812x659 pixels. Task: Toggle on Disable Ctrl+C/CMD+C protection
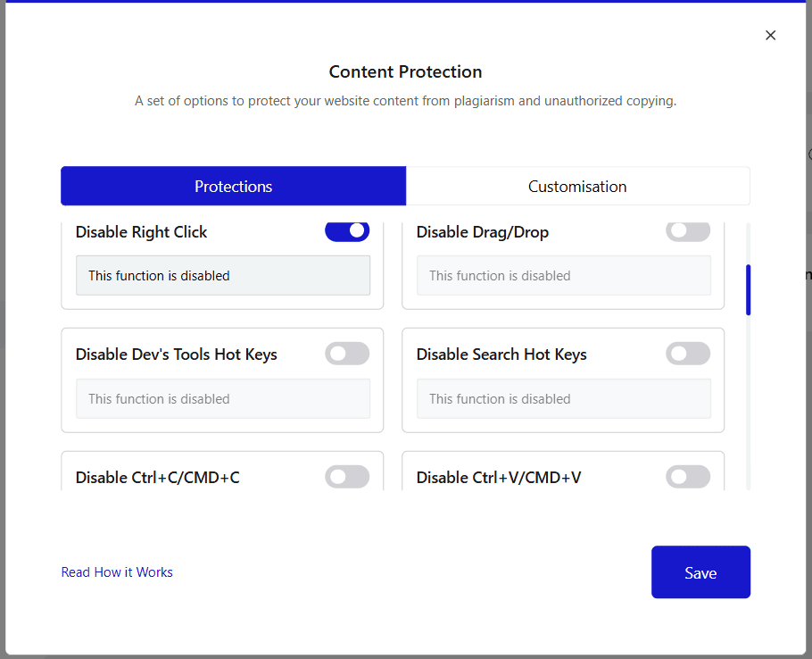click(x=347, y=477)
